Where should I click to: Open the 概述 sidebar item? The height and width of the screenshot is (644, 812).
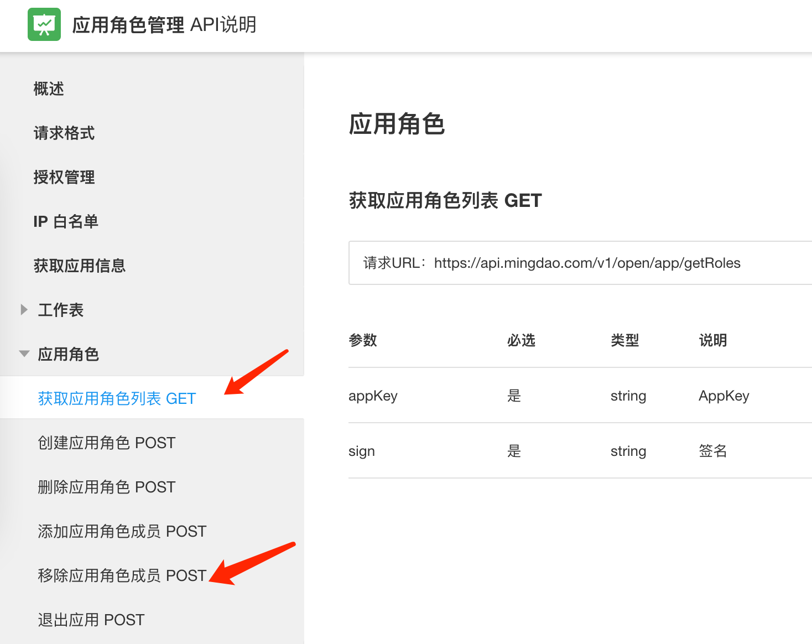pyautogui.click(x=49, y=89)
